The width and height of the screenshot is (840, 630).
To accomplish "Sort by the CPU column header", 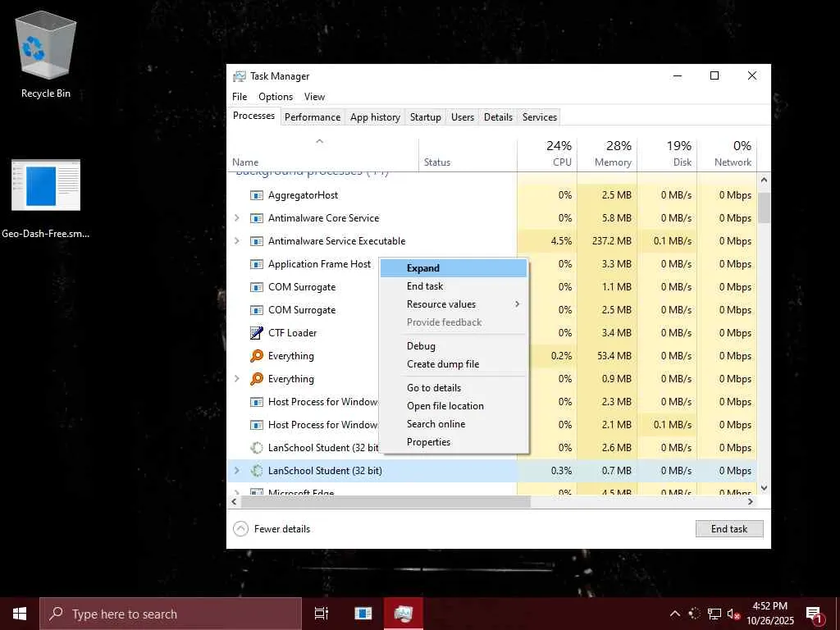I will tap(547, 153).
